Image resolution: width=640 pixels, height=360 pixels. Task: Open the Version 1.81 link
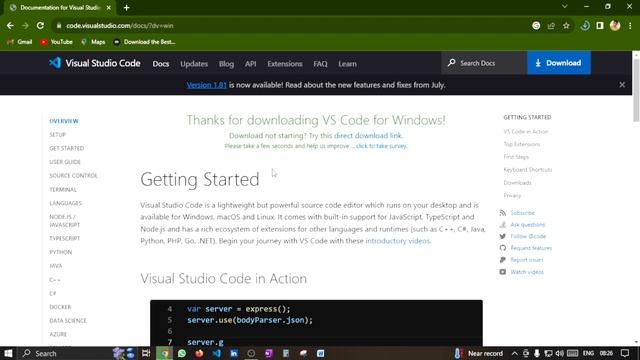click(x=207, y=85)
